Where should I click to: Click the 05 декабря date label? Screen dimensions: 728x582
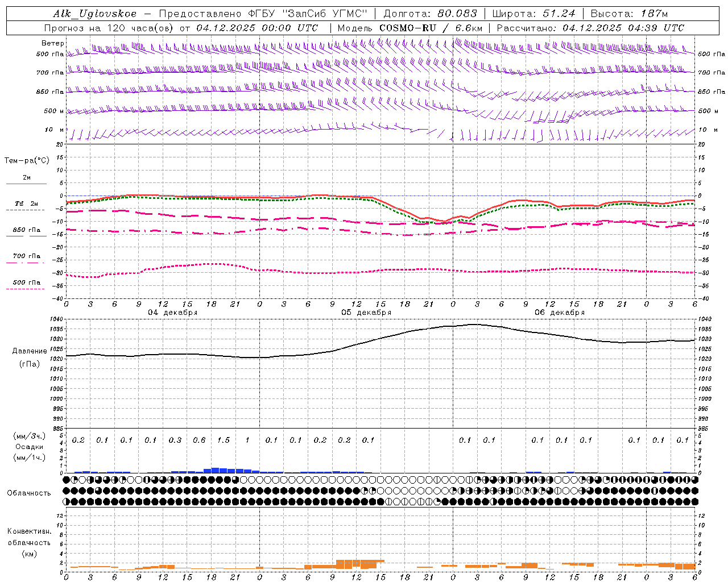[366, 313]
